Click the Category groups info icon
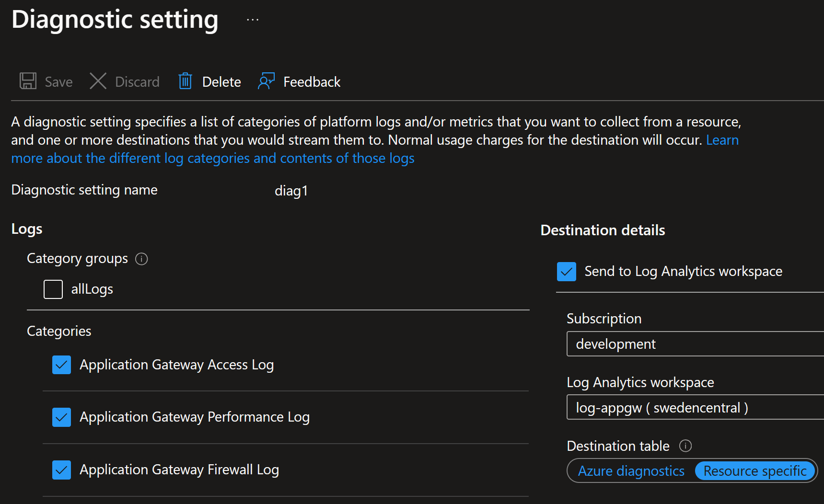 [141, 259]
